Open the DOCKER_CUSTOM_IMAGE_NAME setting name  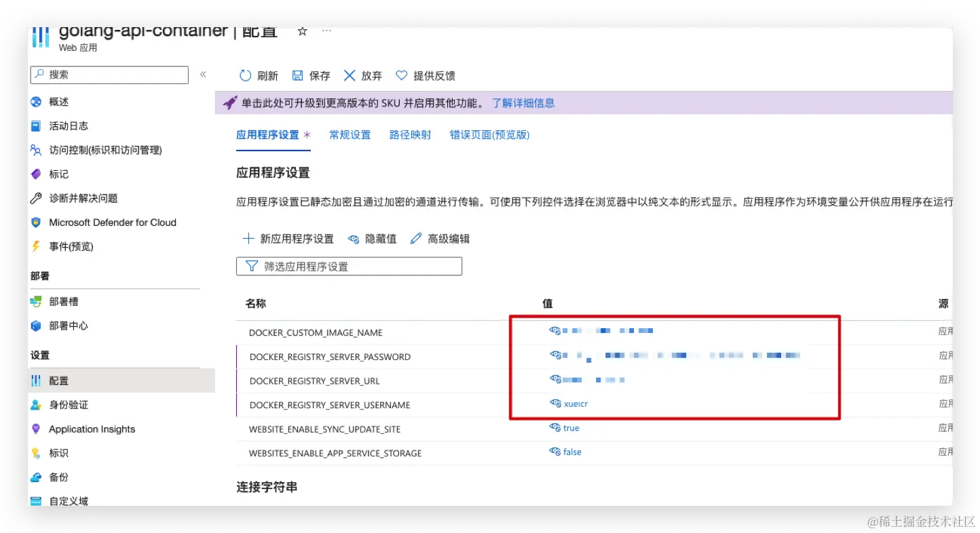point(316,333)
